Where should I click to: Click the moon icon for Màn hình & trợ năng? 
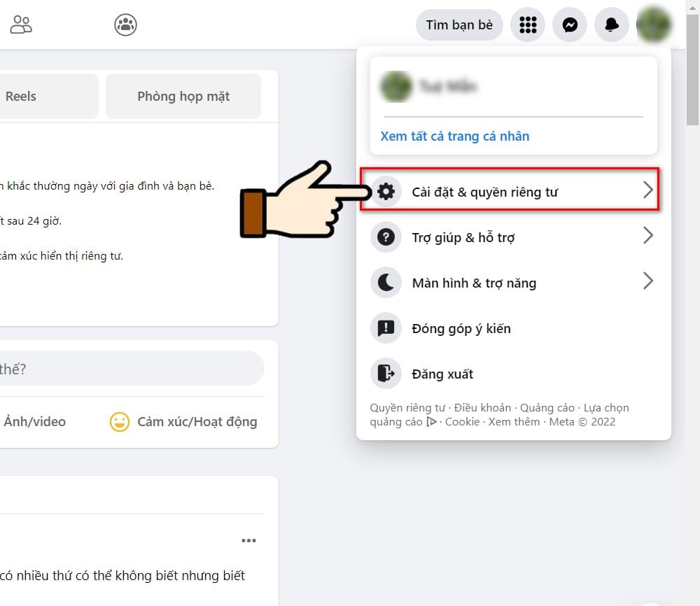point(386,283)
